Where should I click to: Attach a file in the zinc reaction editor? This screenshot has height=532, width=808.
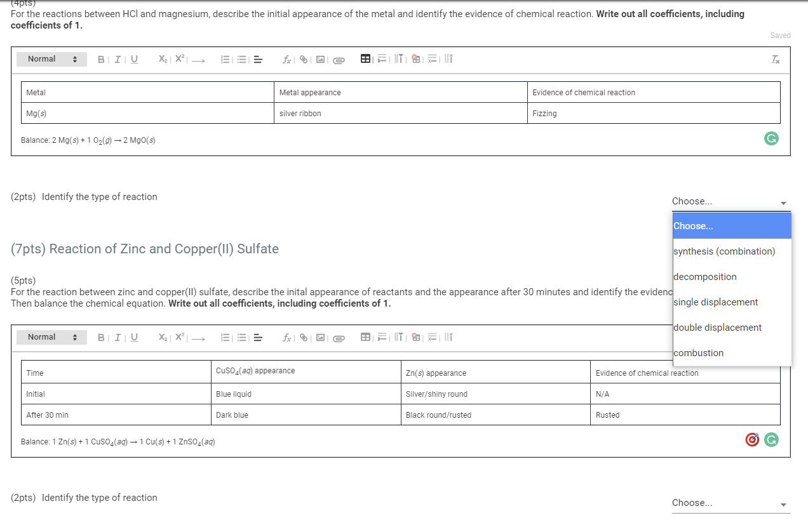click(339, 338)
